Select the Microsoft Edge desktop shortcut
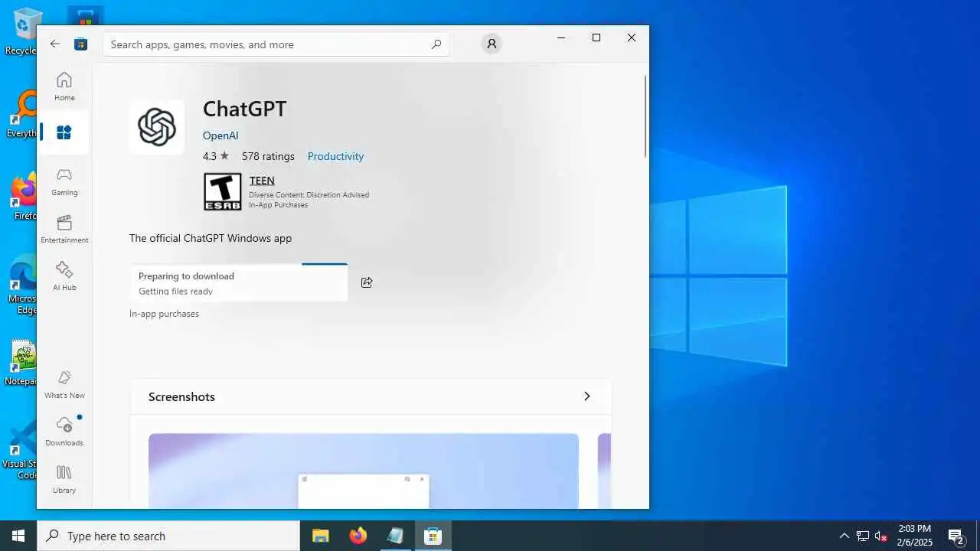The image size is (980, 551). (x=21, y=285)
